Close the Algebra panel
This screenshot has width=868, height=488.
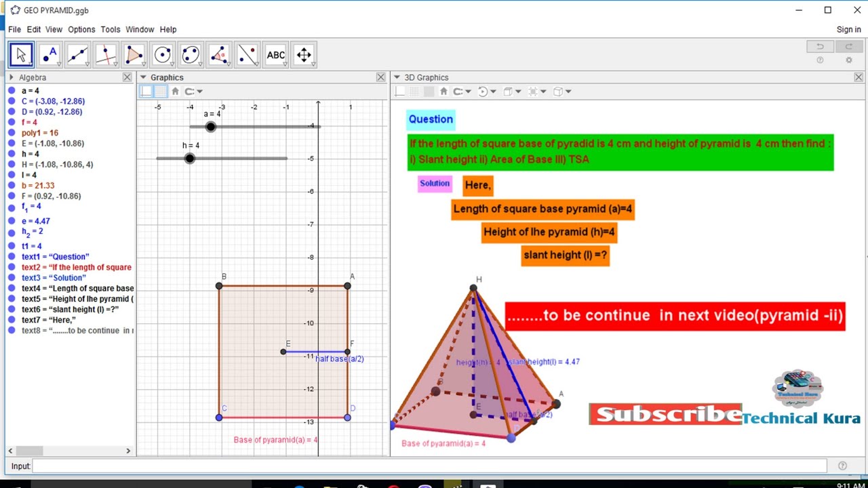tap(127, 77)
